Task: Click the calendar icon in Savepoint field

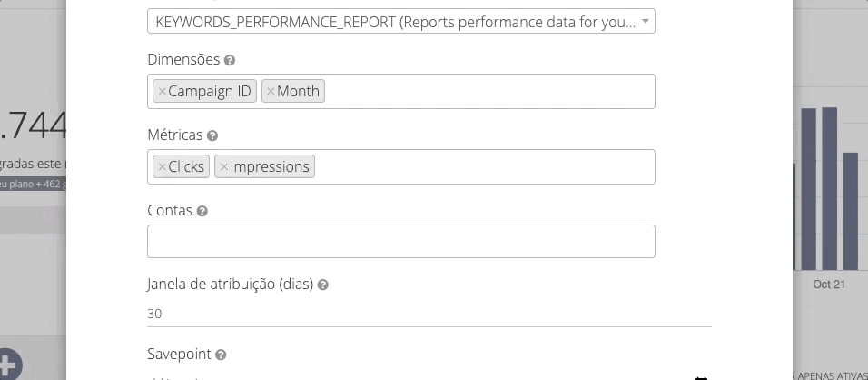Action: click(701, 377)
